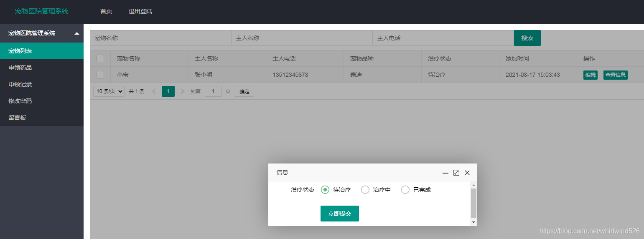Go to 首页 in top navigation
This screenshot has height=239, width=644.
click(106, 11)
